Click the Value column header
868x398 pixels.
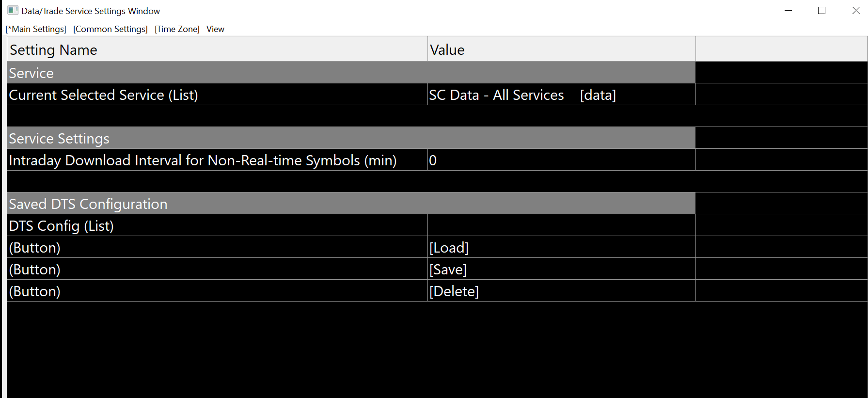click(x=561, y=49)
